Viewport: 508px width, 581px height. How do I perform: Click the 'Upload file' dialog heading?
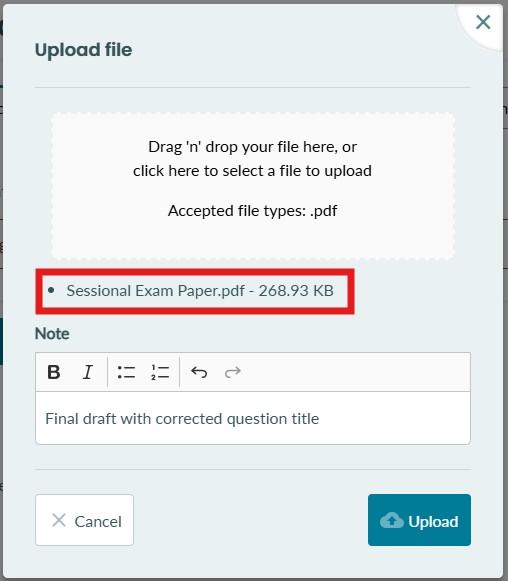tap(83, 50)
